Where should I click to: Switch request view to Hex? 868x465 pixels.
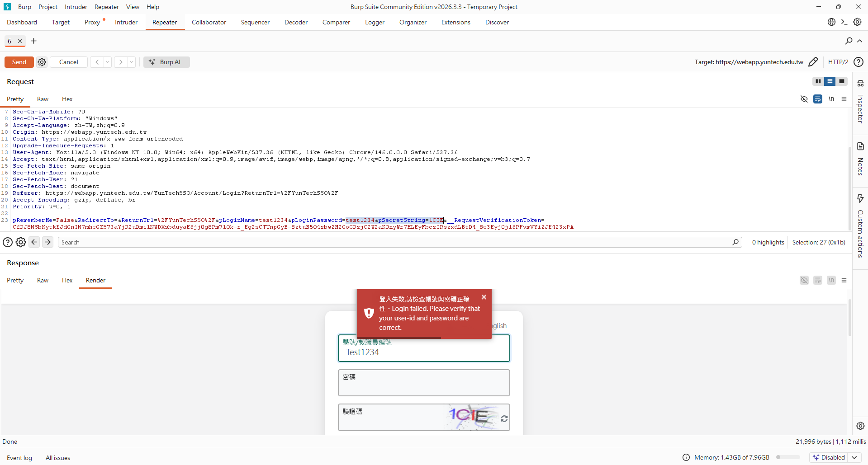point(67,99)
